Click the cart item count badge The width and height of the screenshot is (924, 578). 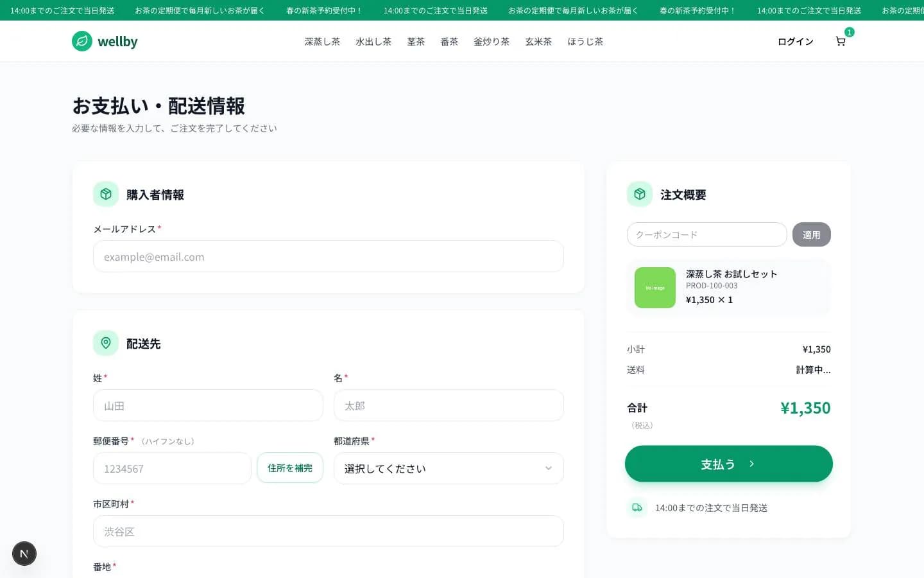tap(849, 32)
